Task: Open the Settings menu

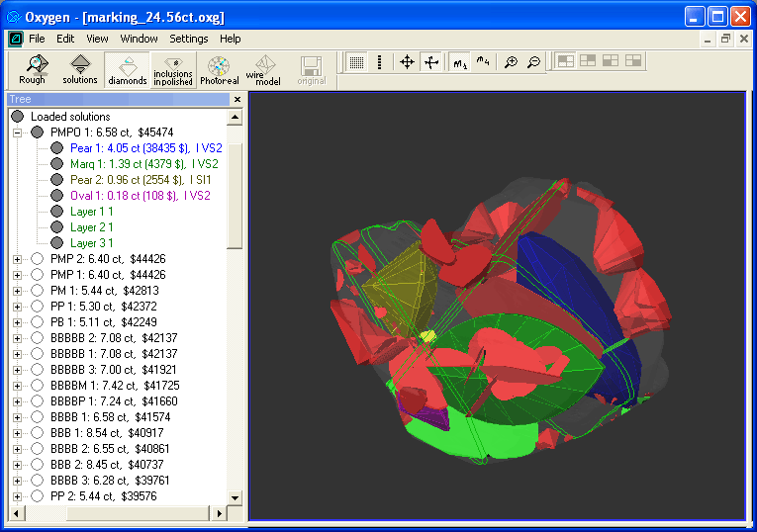Action: [188, 39]
